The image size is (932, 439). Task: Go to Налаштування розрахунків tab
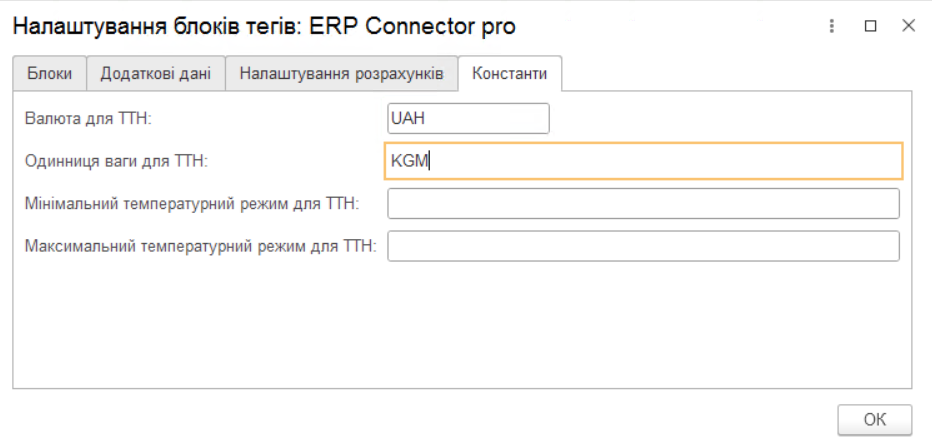click(x=341, y=75)
